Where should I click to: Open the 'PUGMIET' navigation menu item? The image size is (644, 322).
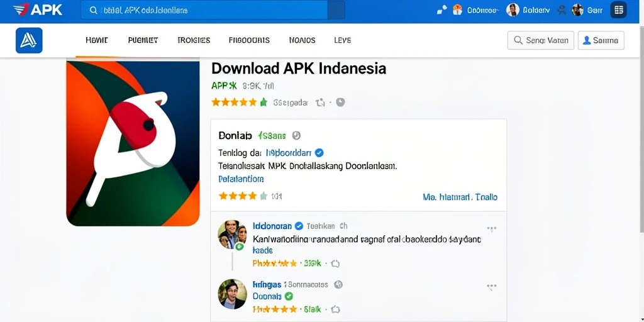pyautogui.click(x=143, y=40)
